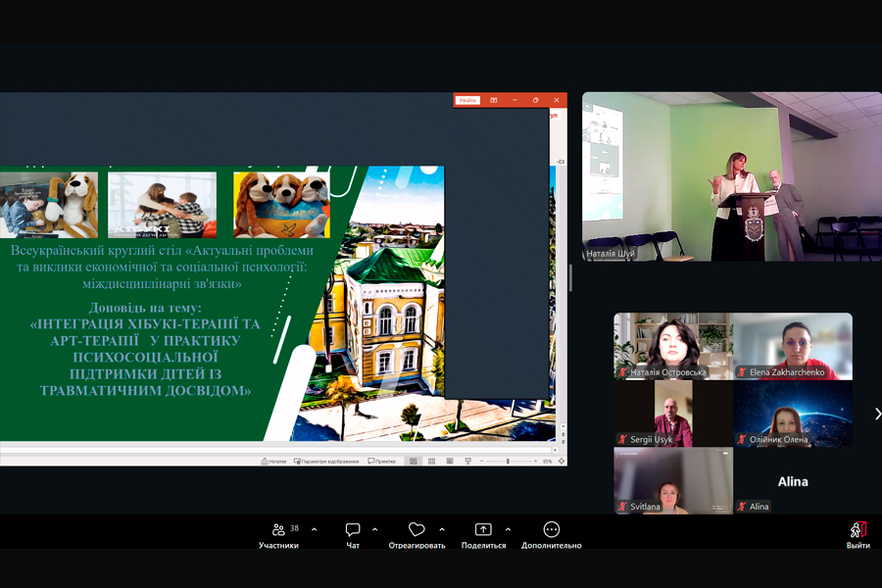Click muted mic icon beside Наталія Островська
The image size is (882, 588).
622,372
